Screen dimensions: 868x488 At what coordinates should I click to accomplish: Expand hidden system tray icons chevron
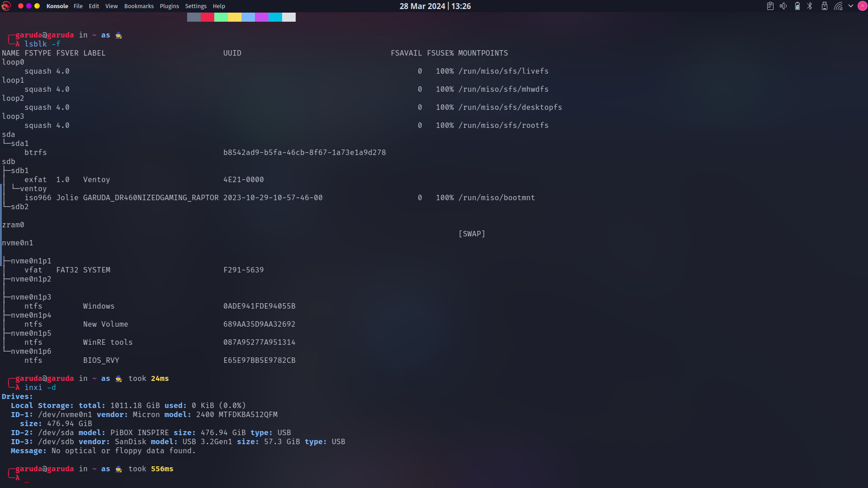[x=851, y=6]
